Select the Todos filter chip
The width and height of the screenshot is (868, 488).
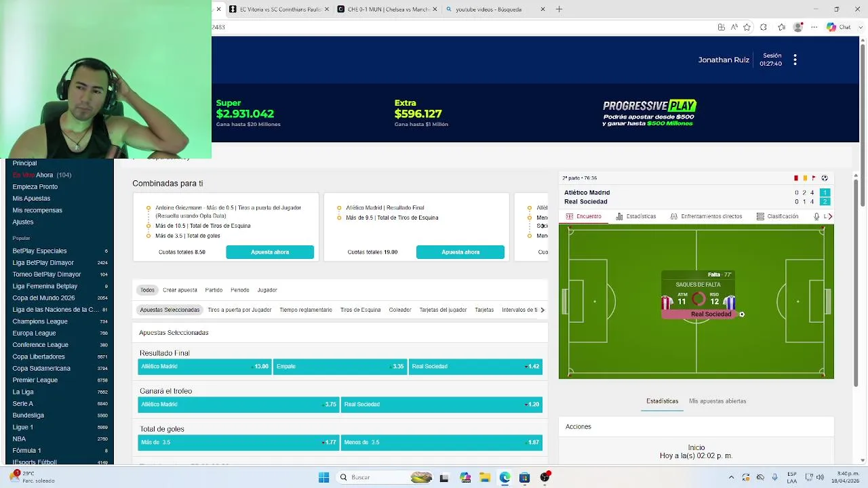tap(147, 290)
